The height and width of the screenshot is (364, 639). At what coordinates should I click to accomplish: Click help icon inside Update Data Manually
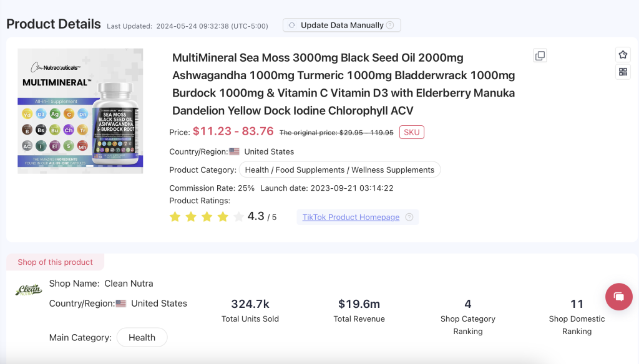[x=390, y=26]
